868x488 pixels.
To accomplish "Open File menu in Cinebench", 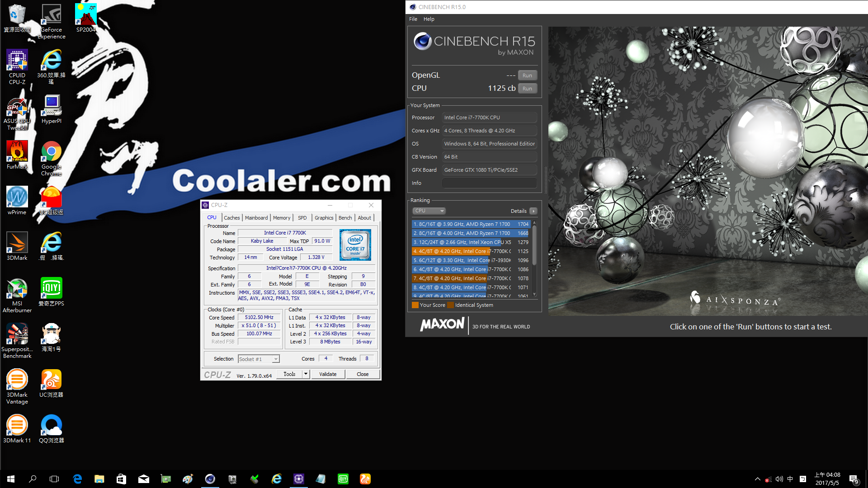I will tap(413, 19).
